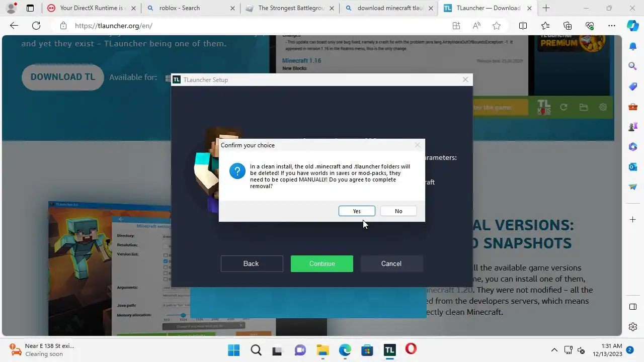Open the sidebar Tools briefcase icon

pyautogui.click(x=633, y=107)
